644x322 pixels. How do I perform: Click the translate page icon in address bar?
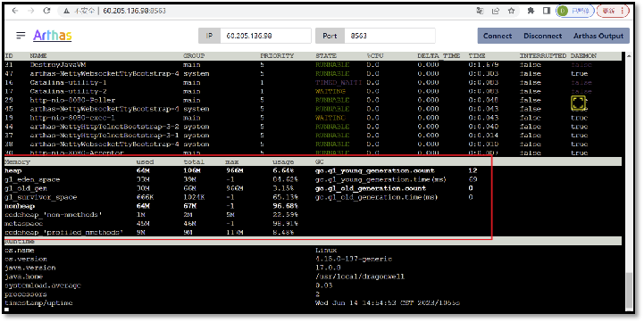480,11
